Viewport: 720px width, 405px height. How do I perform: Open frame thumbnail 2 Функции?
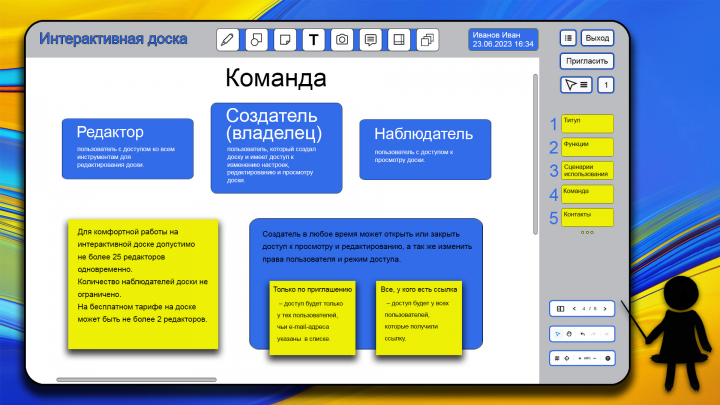point(587,147)
